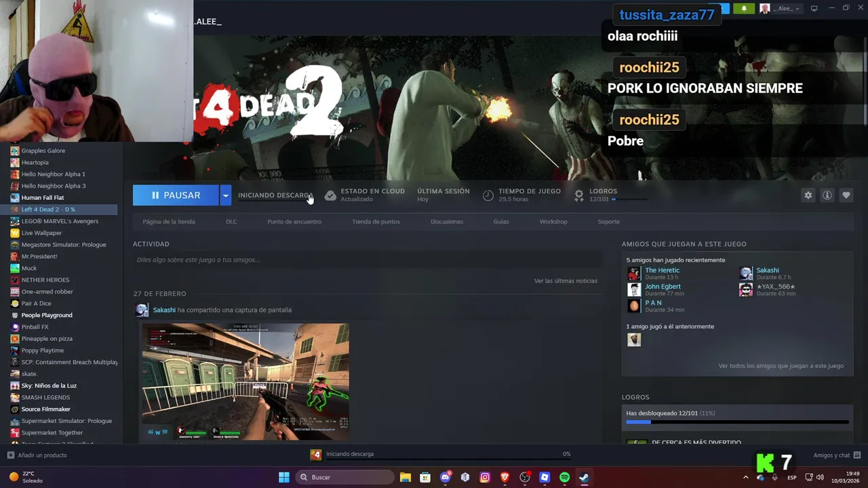
Task: Show game info icon
Action: click(827, 195)
